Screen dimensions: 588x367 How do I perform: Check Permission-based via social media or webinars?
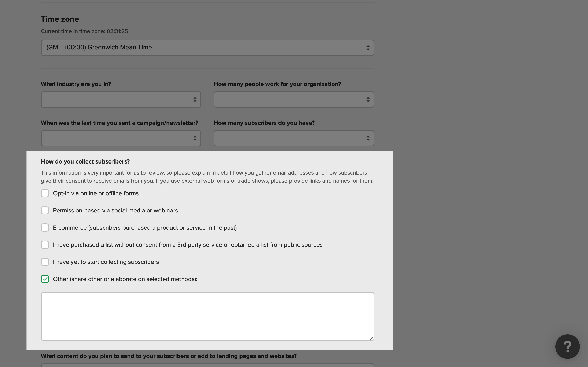point(45,210)
